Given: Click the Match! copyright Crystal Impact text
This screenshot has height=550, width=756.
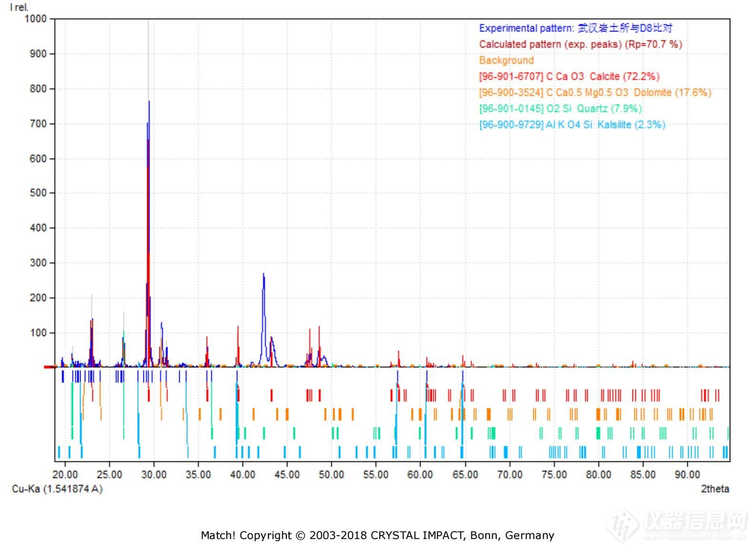Looking at the screenshot, I should pyautogui.click(x=378, y=535).
